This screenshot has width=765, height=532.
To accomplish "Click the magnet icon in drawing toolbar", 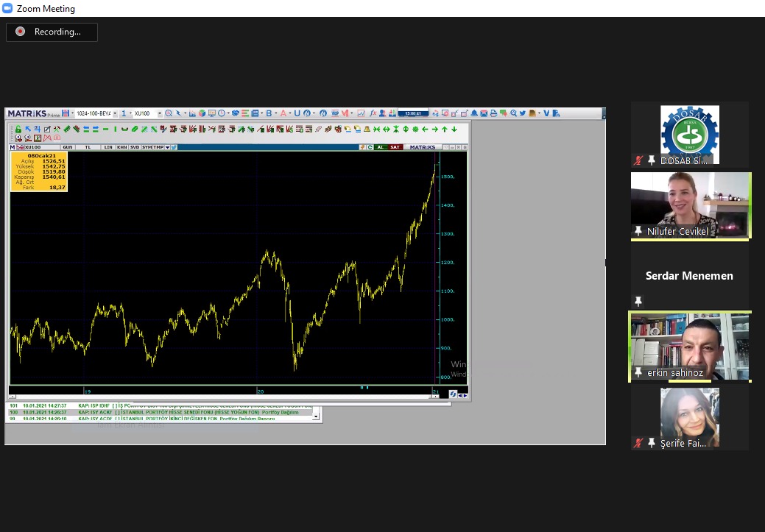I will coord(57,138).
